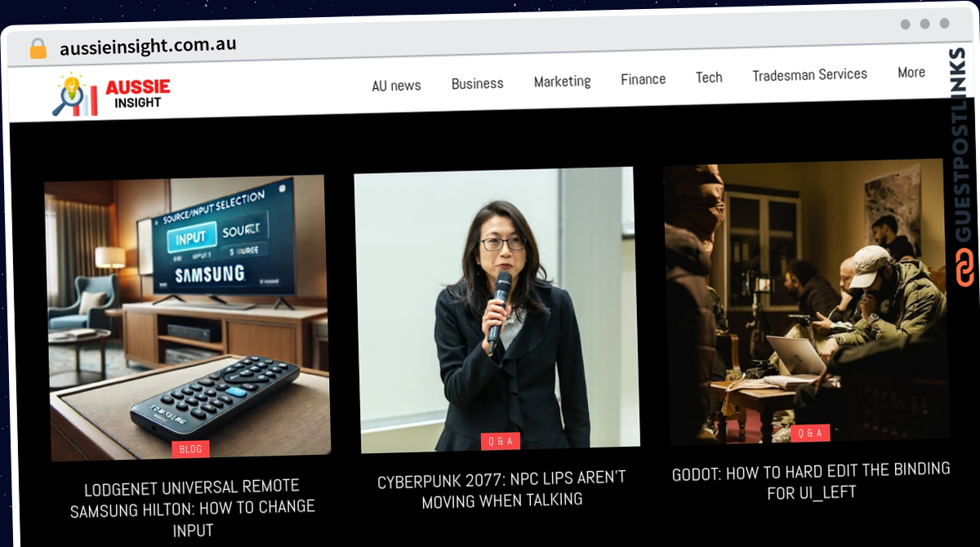Open the AU news menu item
980x547 pixels.
tap(396, 85)
